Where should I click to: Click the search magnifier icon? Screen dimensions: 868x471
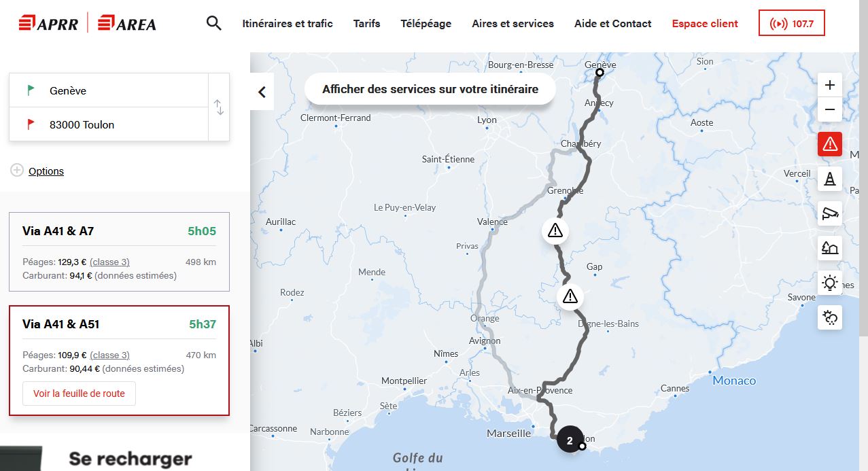[214, 24]
